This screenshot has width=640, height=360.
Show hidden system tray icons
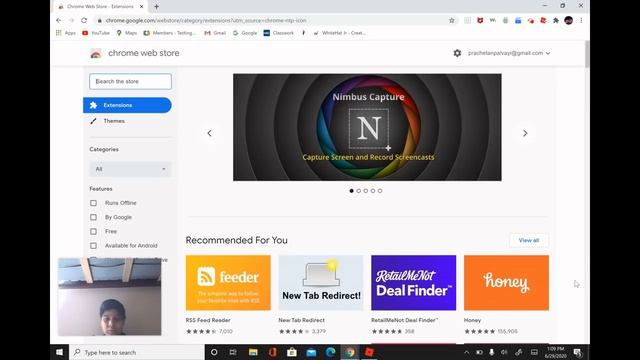(467, 352)
